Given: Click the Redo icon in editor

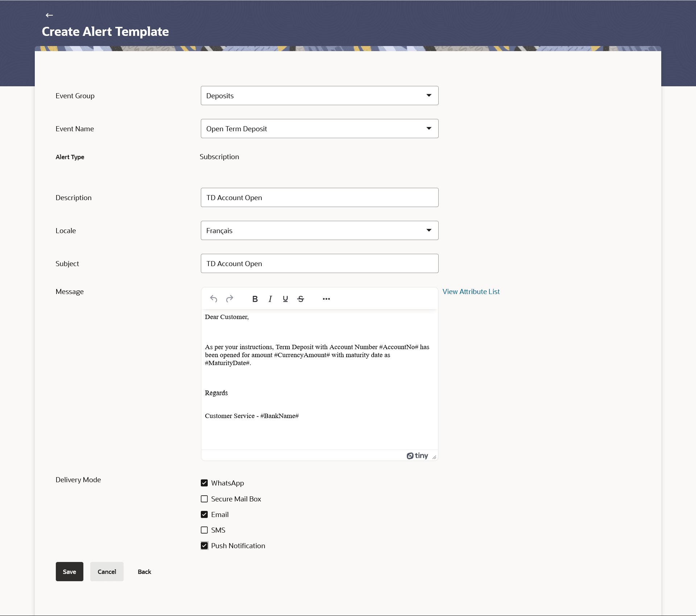Looking at the screenshot, I should [229, 299].
